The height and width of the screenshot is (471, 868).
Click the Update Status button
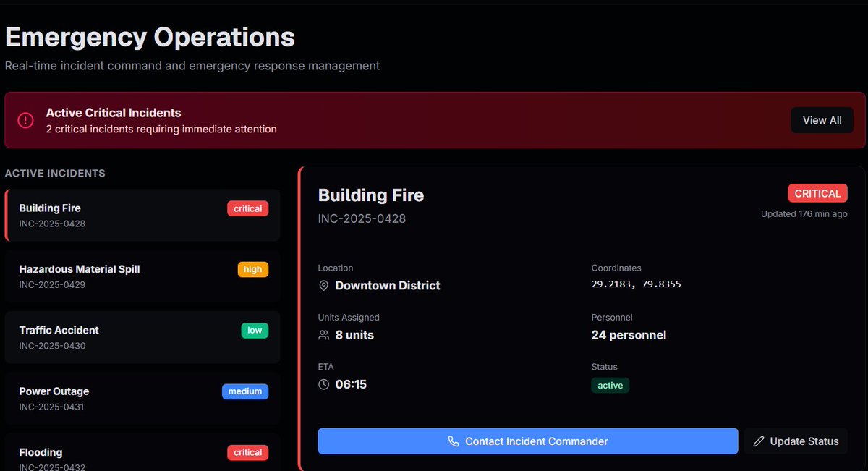[x=796, y=441]
